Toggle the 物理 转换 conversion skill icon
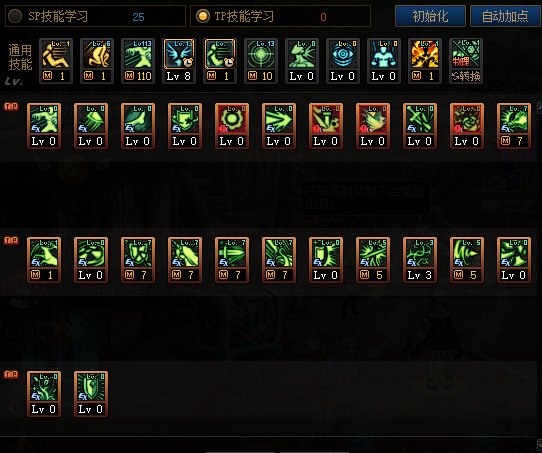The width and height of the screenshot is (542, 453). (466, 61)
